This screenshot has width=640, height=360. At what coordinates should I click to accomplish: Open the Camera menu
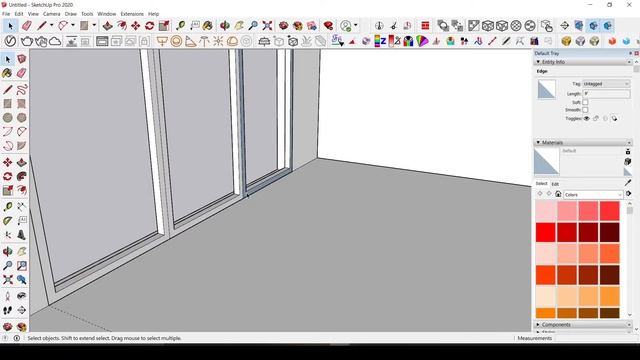point(51,14)
